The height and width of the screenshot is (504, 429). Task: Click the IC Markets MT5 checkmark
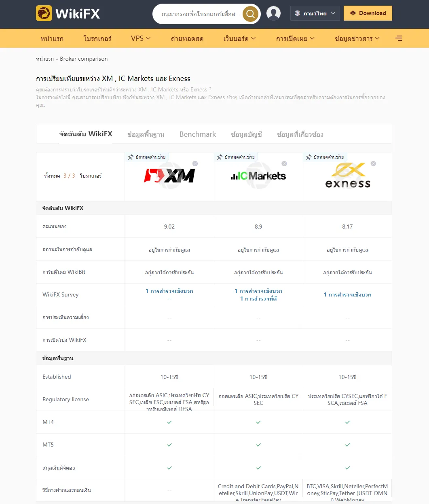pos(258,445)
